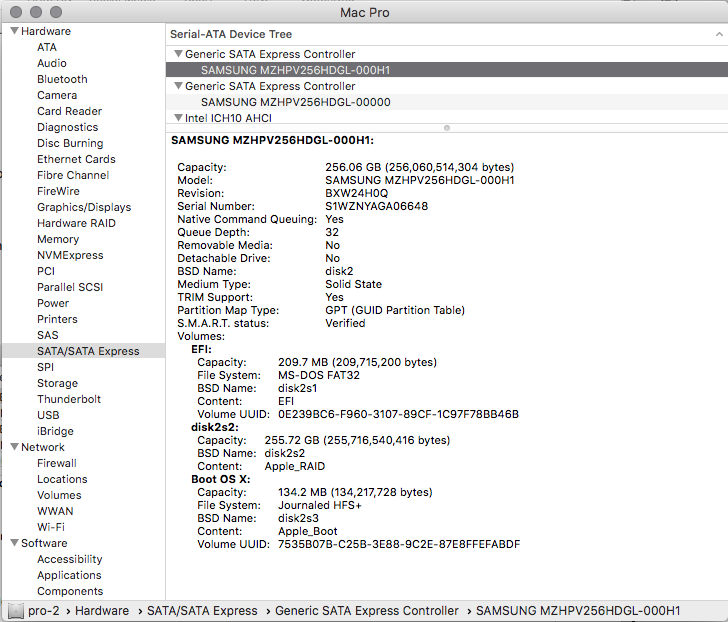The image size is (728, 622).
Task: Collapse the Software section triangle
Action: [x=14, y=543]
